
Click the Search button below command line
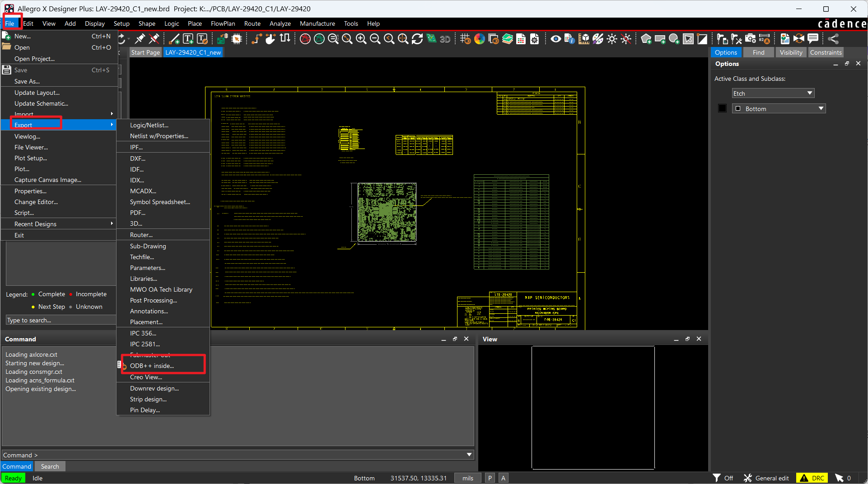[x=50, y=466]
